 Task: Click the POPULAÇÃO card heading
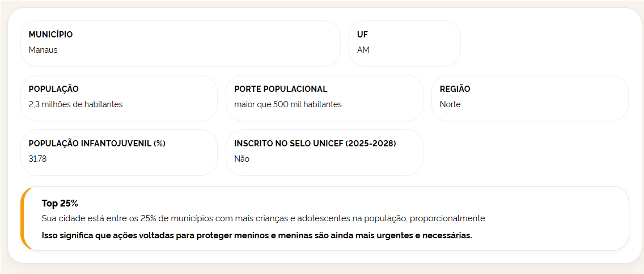tap(54, 89)
